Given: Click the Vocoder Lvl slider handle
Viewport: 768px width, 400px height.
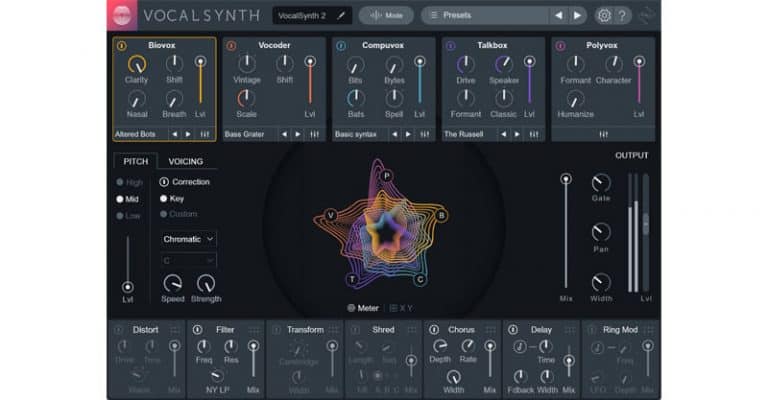Looking at the screenshot, I should tap(310, 61).
